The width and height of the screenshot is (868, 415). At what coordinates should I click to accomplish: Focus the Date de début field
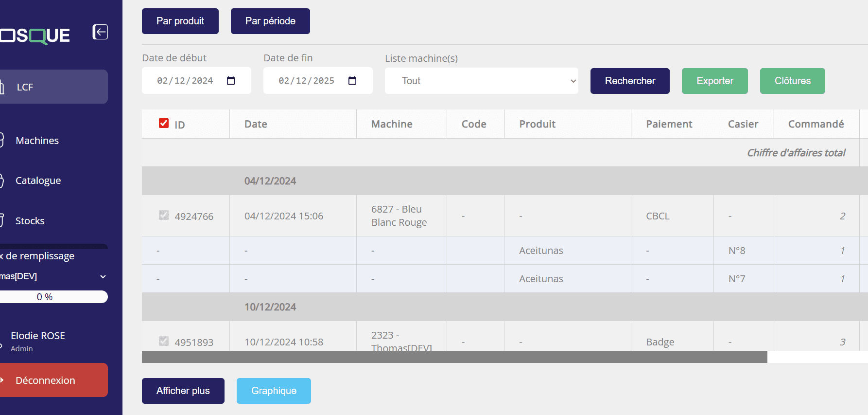click(x=196, y=81)
